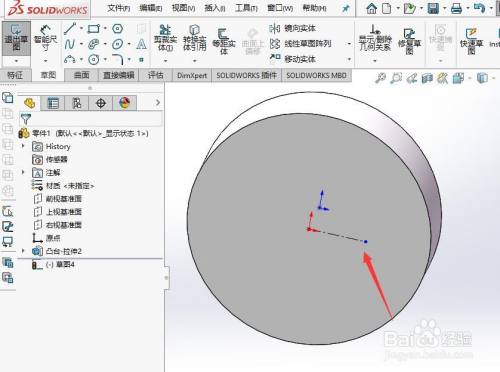
Task: Click the Print icon
Action: pos(456,8)
